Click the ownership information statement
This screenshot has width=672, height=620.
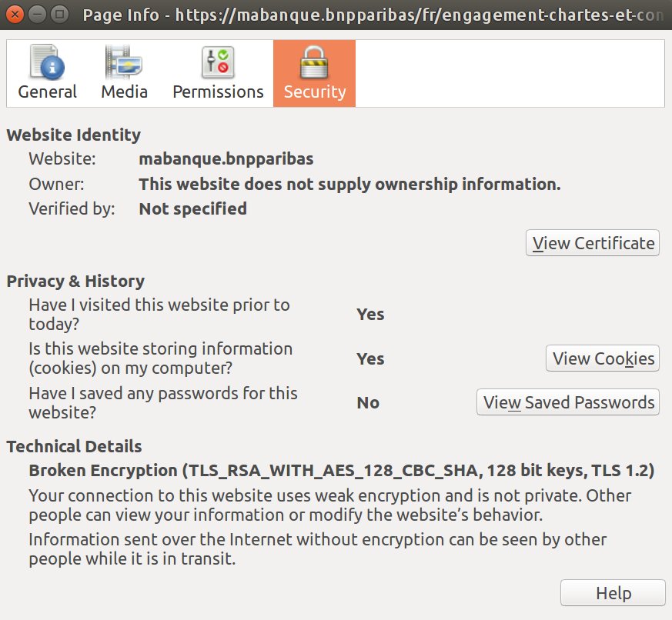pos(349,184)
